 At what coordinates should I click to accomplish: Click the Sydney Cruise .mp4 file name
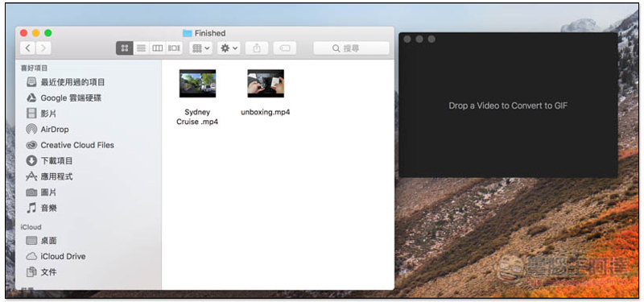[197, 117]
